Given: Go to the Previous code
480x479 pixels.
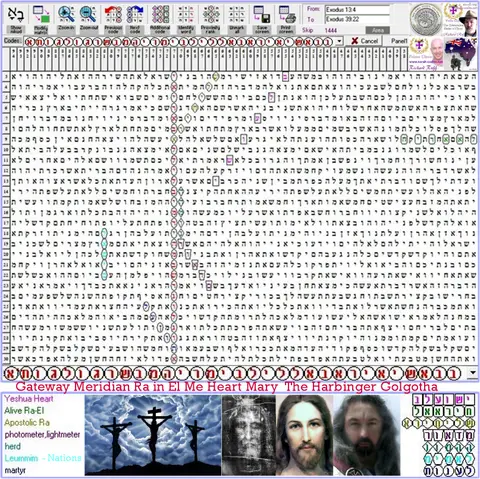Looking at the screenshot, I should click(x=113, y=19).
